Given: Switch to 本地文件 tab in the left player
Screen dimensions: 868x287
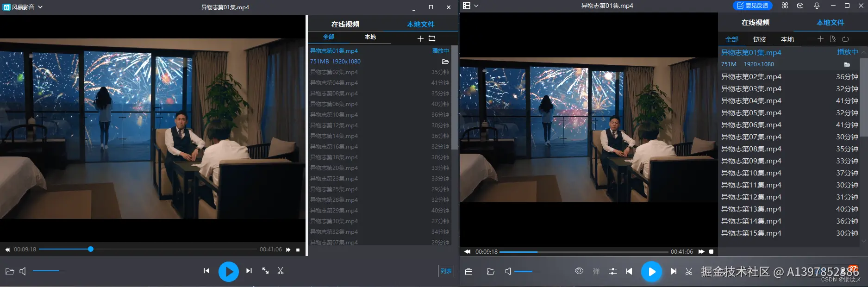Looking at the screenshot, I should tap(420, 24).
